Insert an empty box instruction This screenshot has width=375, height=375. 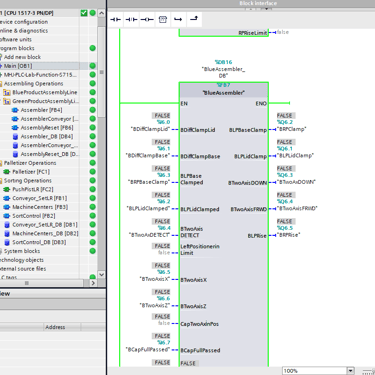(163, 20)
